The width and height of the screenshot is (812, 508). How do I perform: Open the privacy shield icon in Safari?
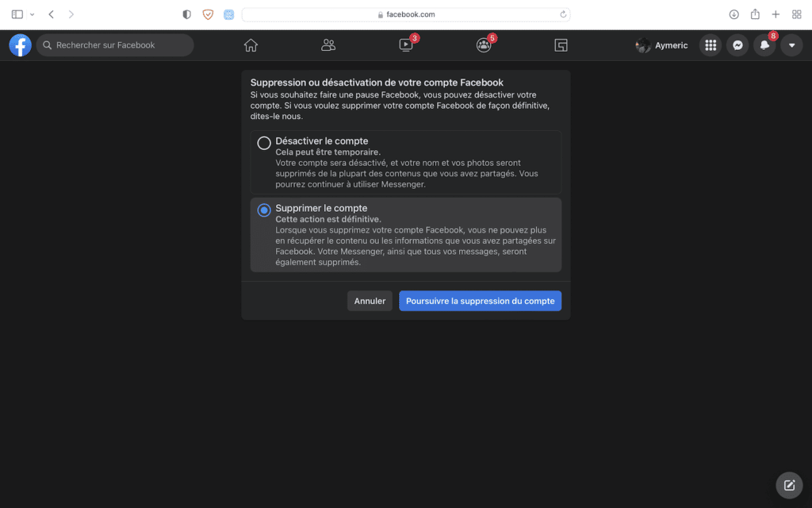point(187,14)
